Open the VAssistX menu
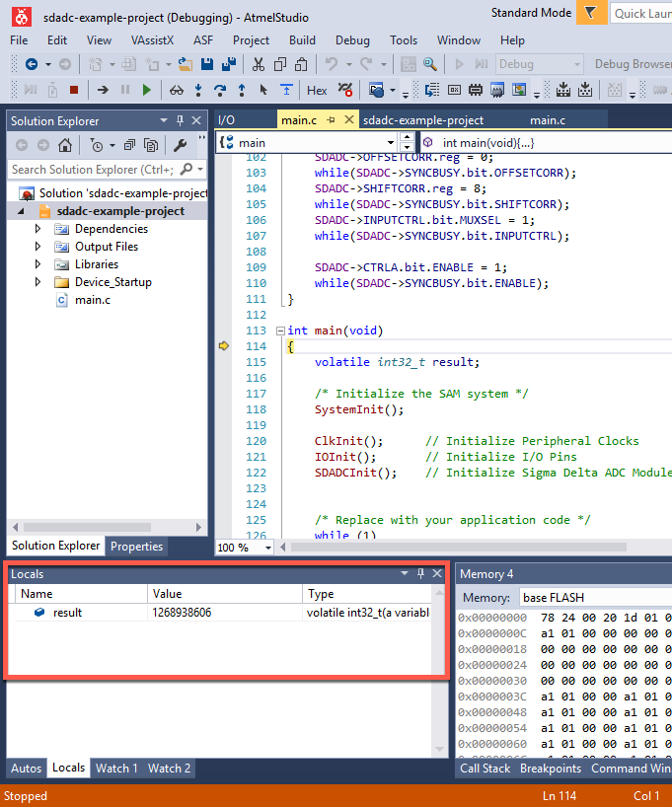This screenshot has width=672, height=807. (x=152, y=40)
